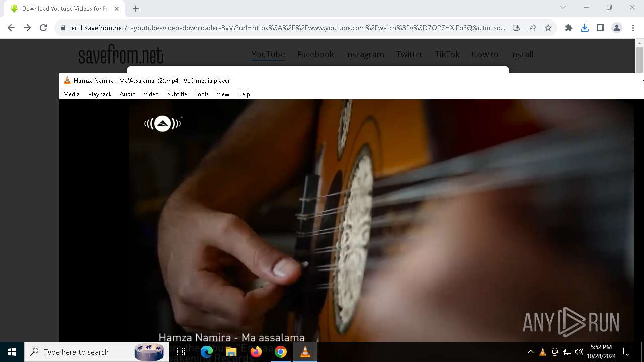The height and width of the screenshot is (362, 644).
Task: Click the Chrome address bar URL
Action: tap(288, 28)
